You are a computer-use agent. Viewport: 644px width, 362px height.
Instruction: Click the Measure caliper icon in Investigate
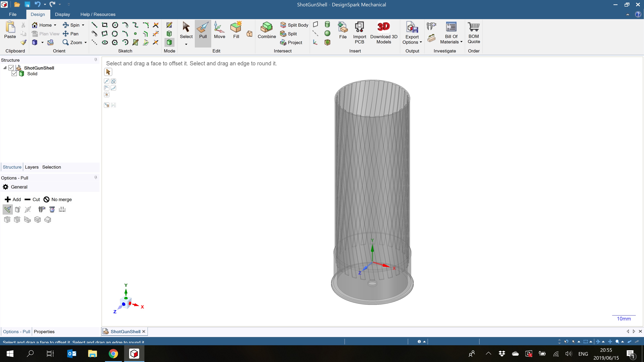(x=431, y=26)
